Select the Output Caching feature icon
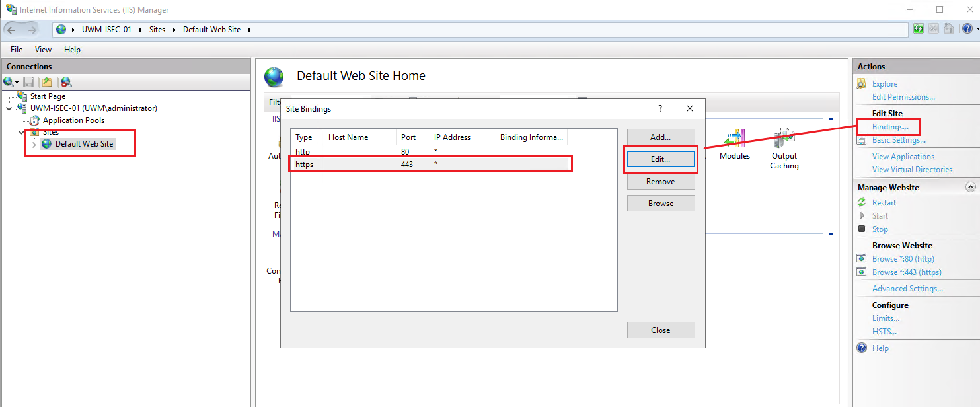Viewport: 980px width, 407px height. pos(784,139)
